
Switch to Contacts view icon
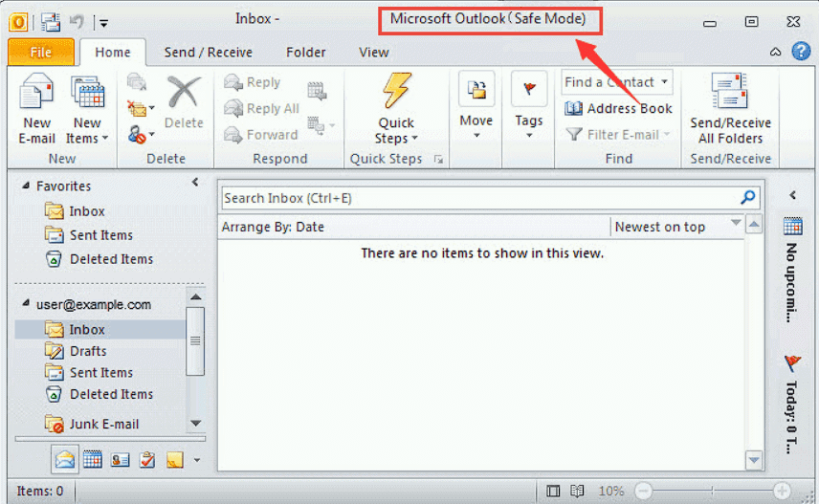pos(120,460)
